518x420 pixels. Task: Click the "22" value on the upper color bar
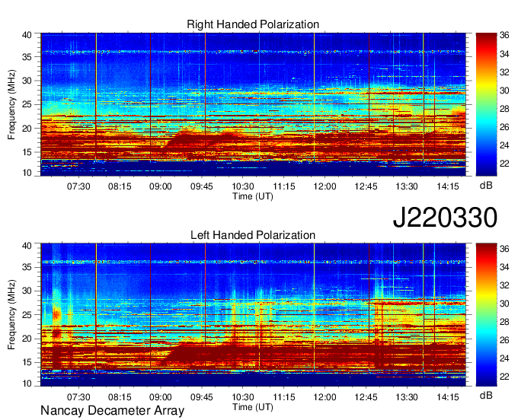click(504, 163)
